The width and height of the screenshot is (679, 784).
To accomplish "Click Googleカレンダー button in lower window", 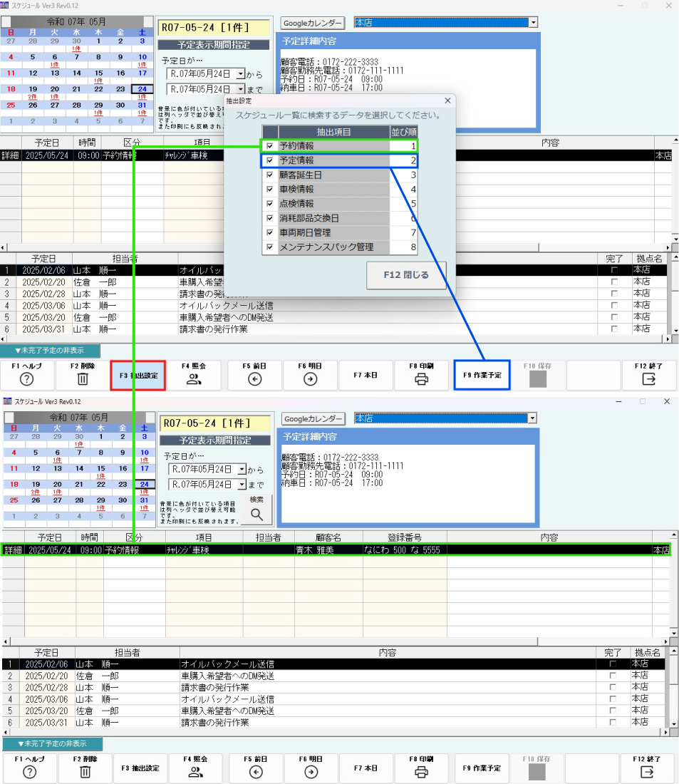I will (x=314, y=419).
